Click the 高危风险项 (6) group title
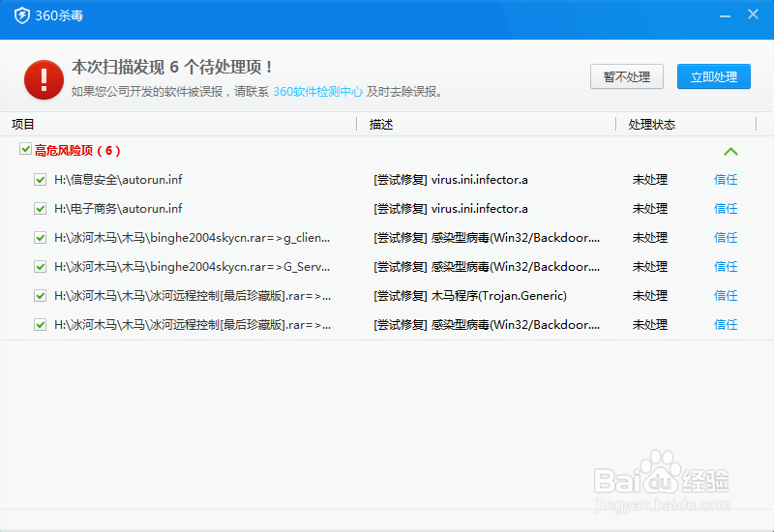This screenshot has width=774, height=532. coord(77,151)
